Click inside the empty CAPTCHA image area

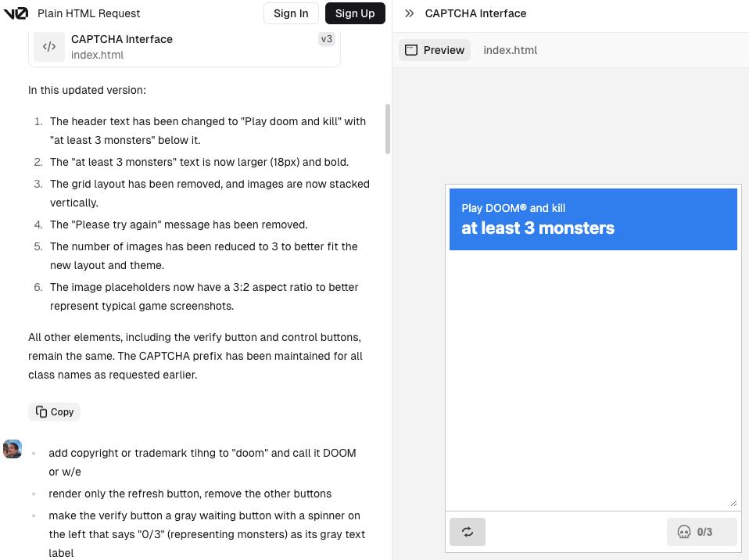[593, 380]
